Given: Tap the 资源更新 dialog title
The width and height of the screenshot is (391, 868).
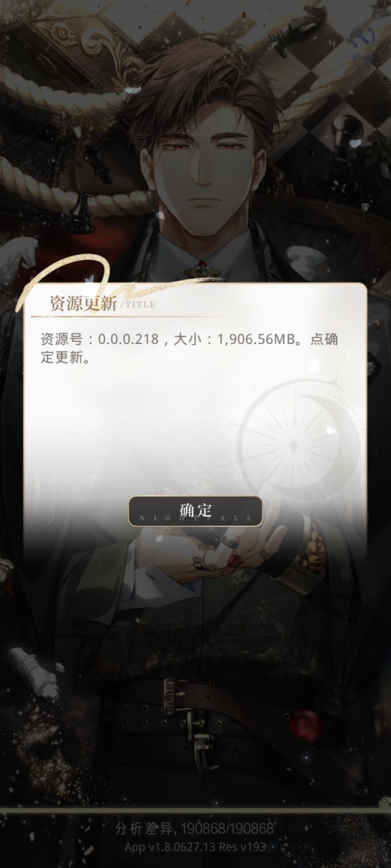Looking at the screenshot, I should coord(83,303).
